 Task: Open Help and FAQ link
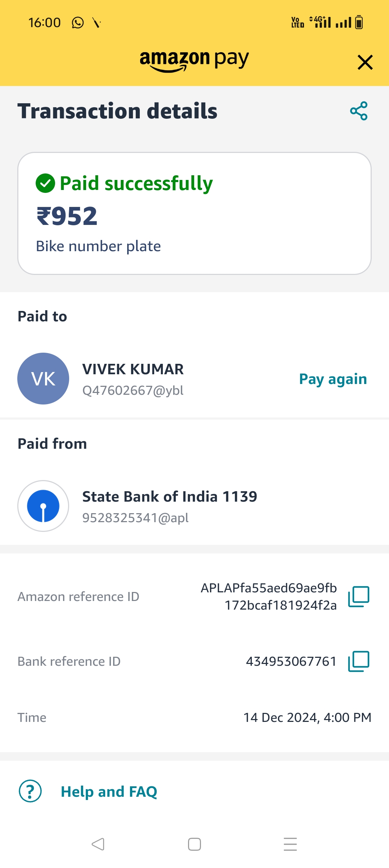(109, 791)
